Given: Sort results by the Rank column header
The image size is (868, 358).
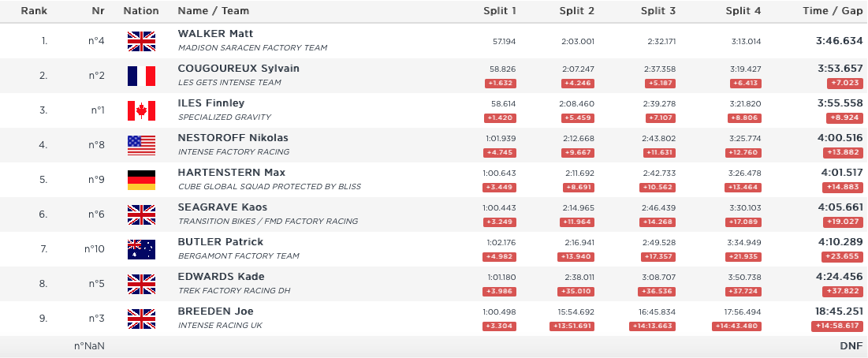Looking at the screenshot, I should (x=34, y=11).
